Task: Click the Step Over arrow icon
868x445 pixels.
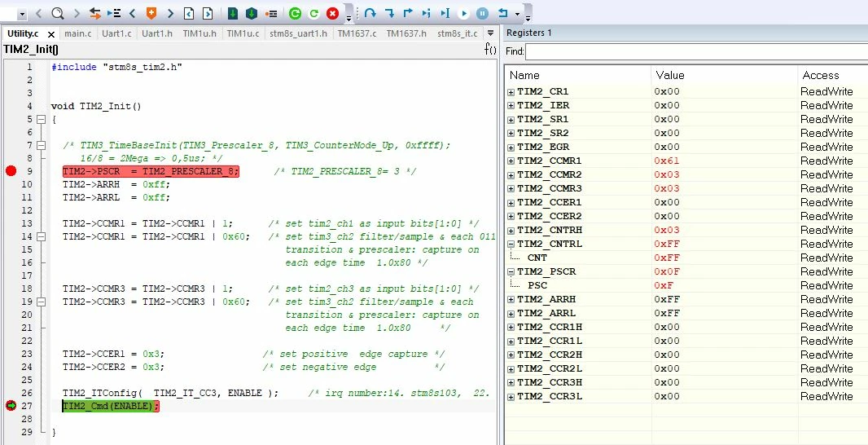Action: tap(370, 13)
